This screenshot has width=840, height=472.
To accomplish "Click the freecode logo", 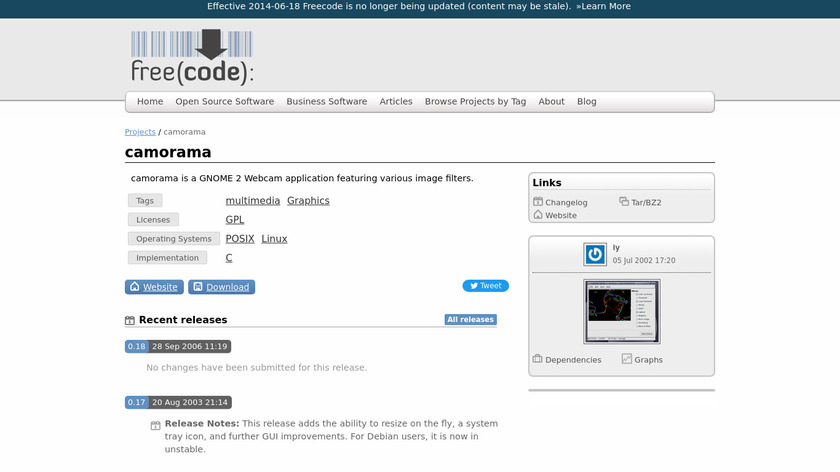I will 192,57.
